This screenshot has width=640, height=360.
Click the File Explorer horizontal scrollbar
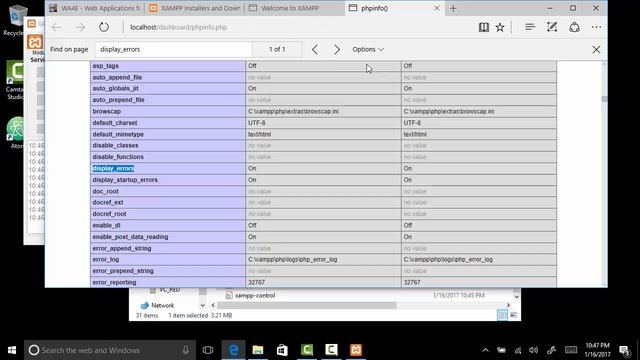[307, 305]
